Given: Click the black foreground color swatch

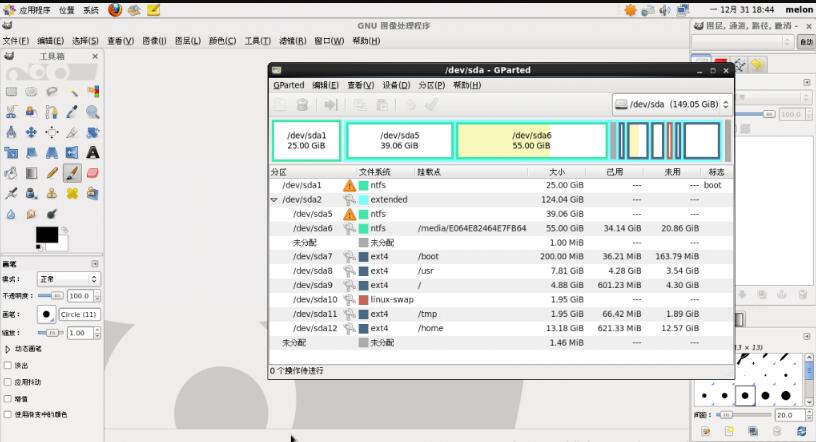Looking at the screenshot, I should [x=46, y=236].
